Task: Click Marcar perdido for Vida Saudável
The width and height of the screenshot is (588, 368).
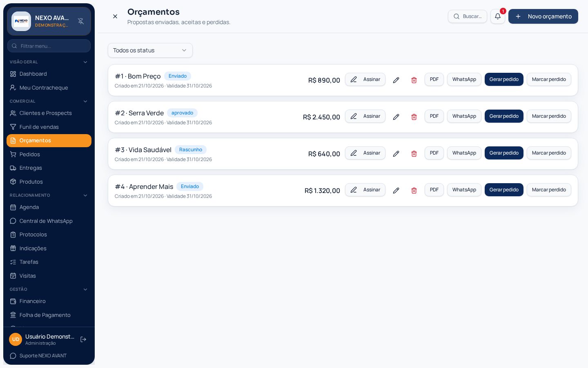Action: (549, 153)
